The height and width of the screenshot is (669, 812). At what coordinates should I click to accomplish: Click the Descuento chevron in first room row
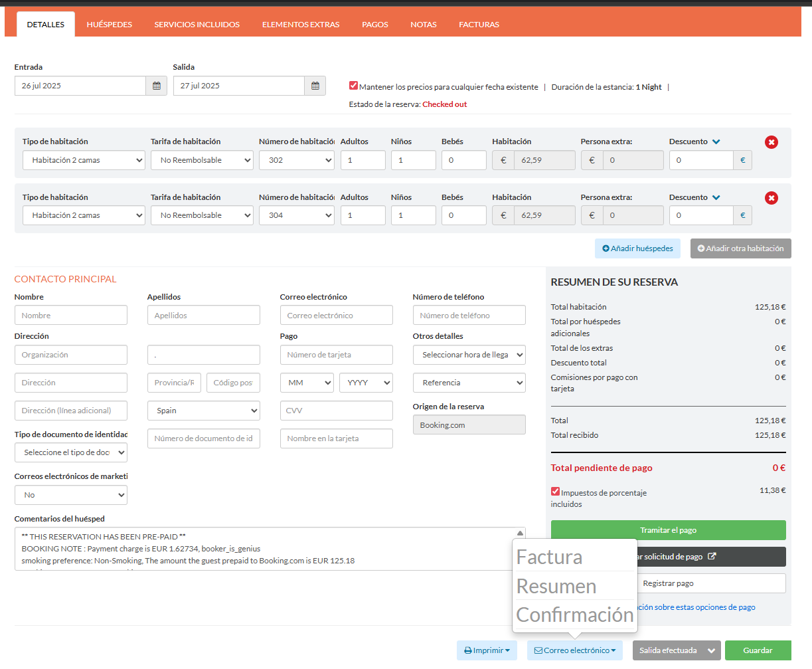(x=716, y=142)
